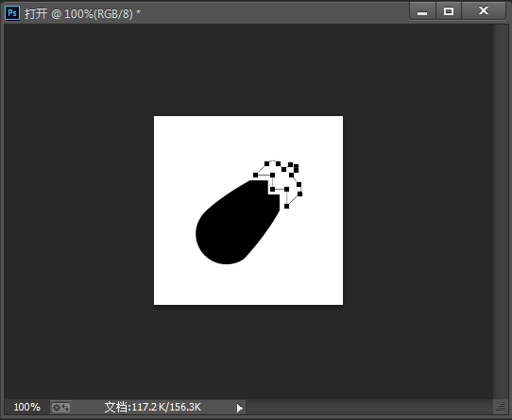Image resolution: width=512 pixels, height=420 pixels.
Task: Click the horizontal scrollbar track beside status bar
Action: 369,408
